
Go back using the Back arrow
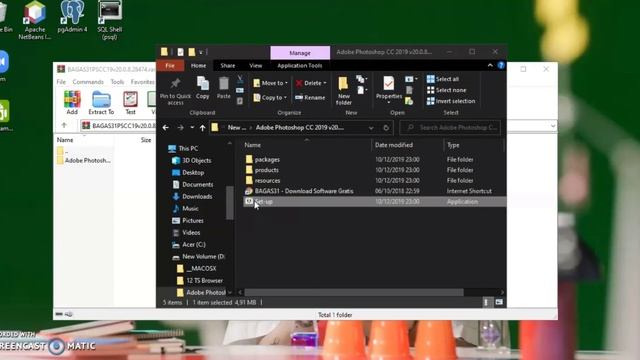coord(166,128)
